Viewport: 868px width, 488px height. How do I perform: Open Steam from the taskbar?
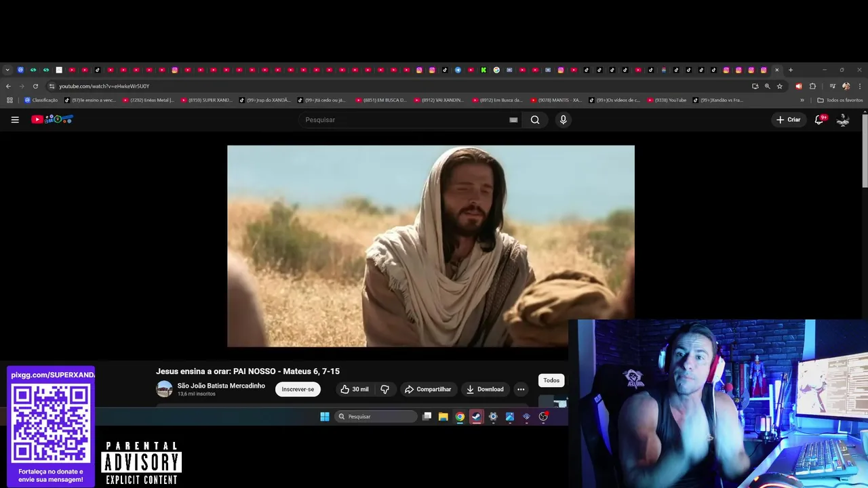(x=476, y=417)
